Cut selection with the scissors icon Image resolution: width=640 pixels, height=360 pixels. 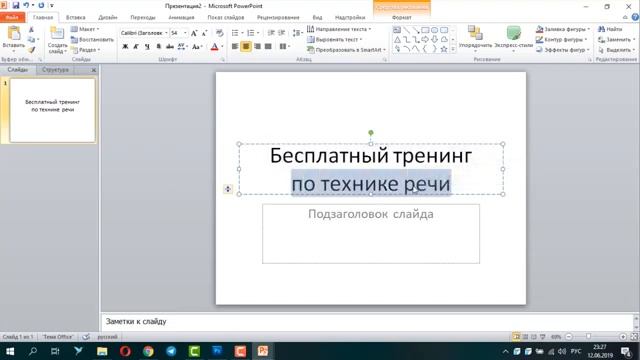click(31, 29)
